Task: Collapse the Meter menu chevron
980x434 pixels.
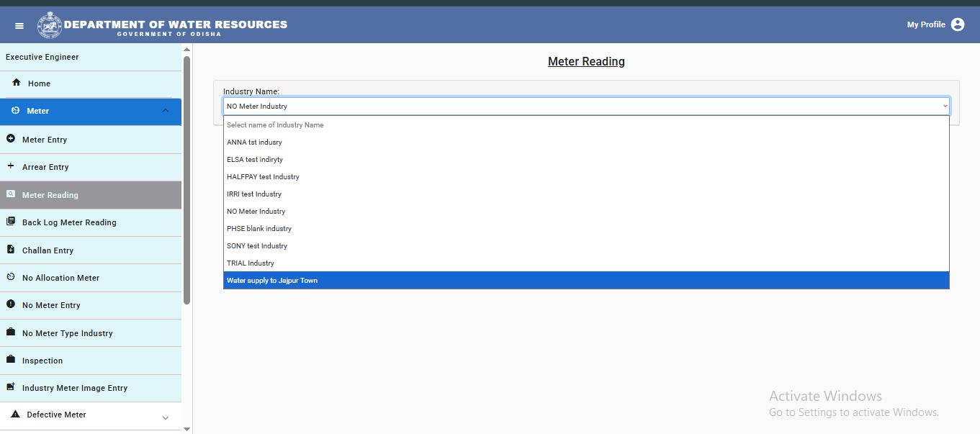Action: click(166, 111)
